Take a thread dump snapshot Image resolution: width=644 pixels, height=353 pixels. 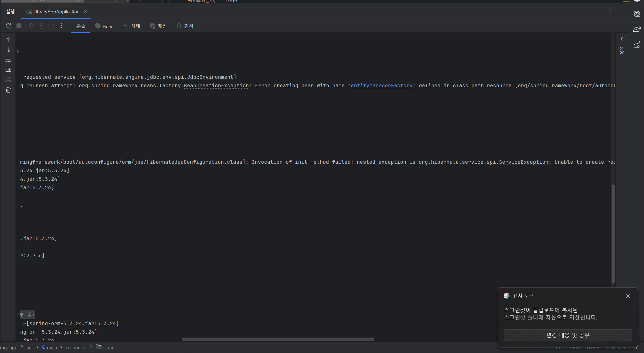pos(31,26)
